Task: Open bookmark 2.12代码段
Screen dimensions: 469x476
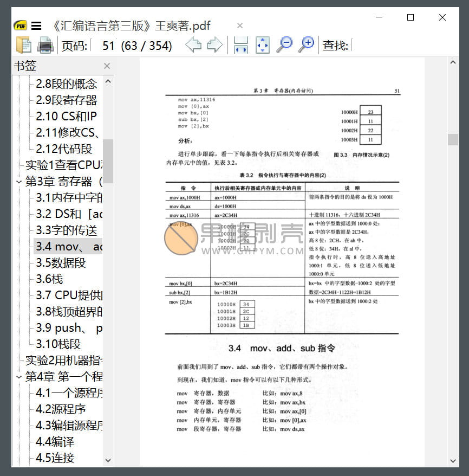Action: pos(64,149)
